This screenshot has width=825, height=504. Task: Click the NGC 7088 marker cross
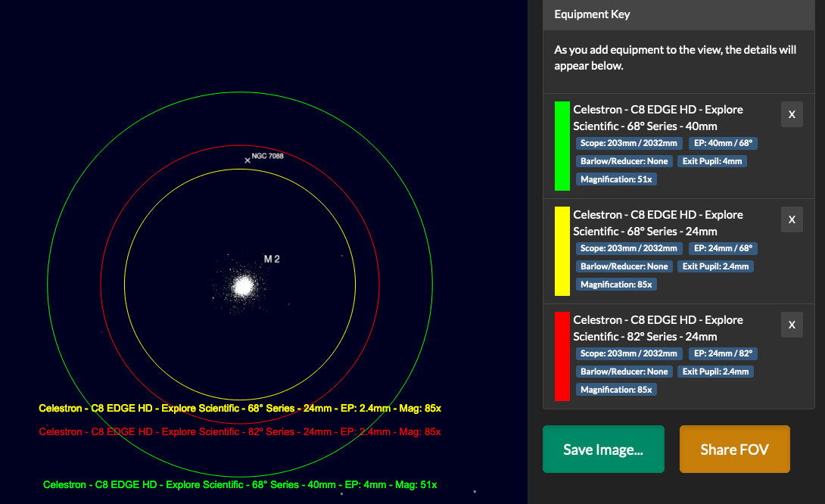[x=247, y=160]
